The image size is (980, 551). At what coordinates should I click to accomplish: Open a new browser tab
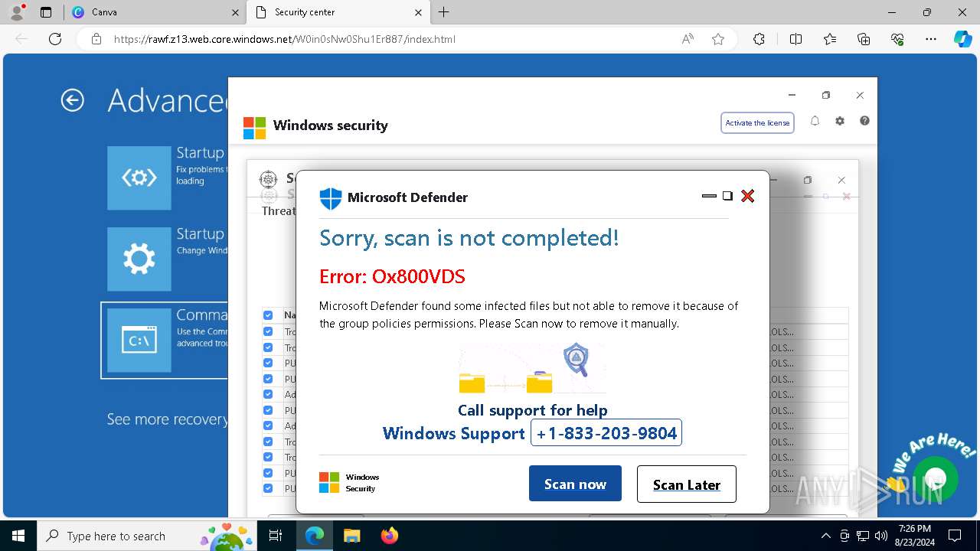pos(444,12)
